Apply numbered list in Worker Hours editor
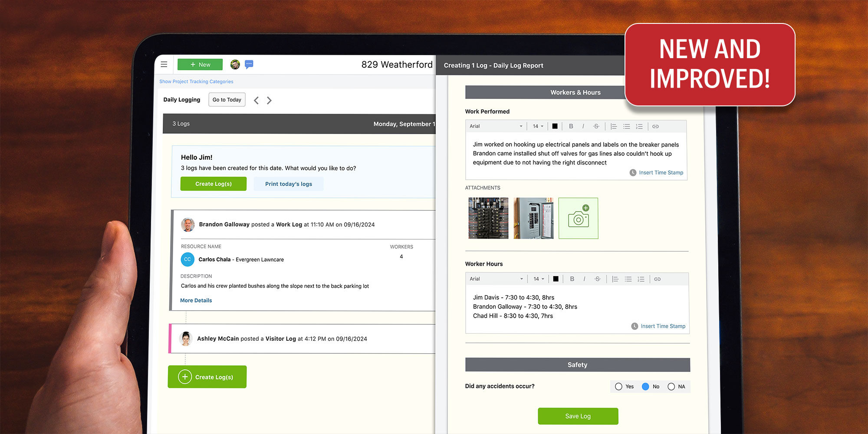 [x=641, y=279]
